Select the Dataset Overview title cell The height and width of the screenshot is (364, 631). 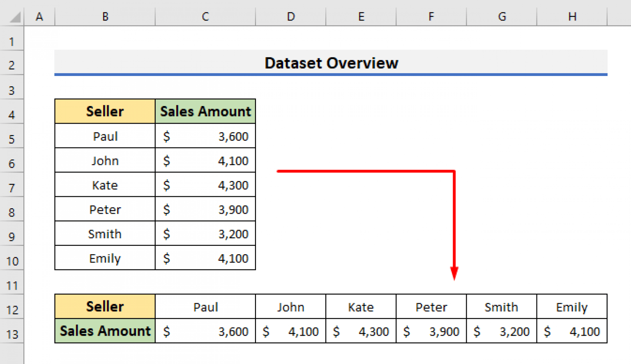point(331,63)
